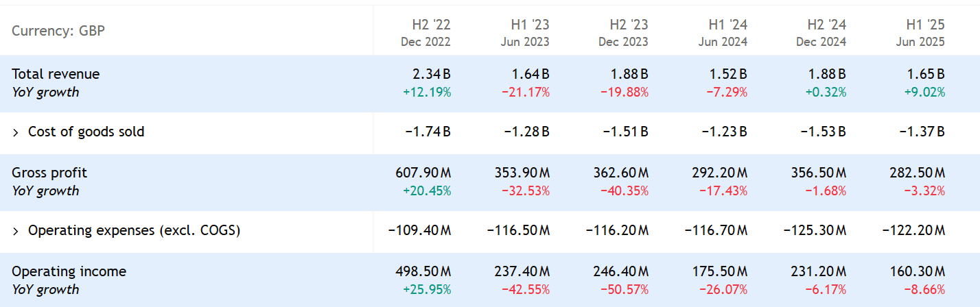Viewport: 980px width, 307px height.
Task: Select the Gross profit row label
Action: [x=49, y=173]
